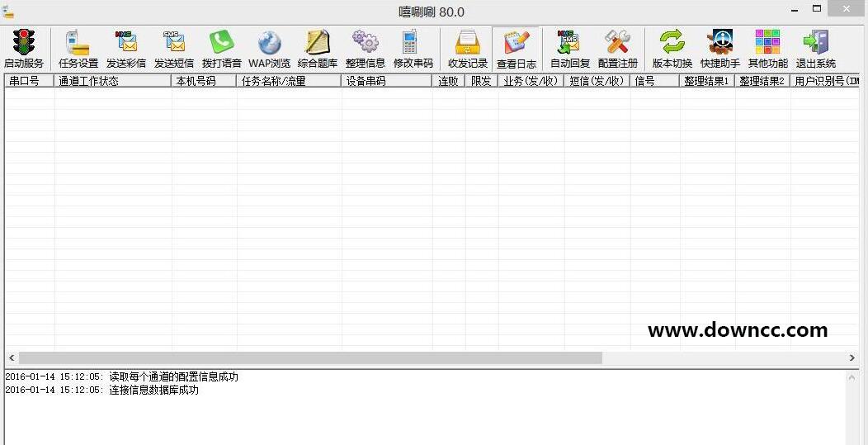Click the horizontal scrollbar right arrow

click(x=853, y=358)
